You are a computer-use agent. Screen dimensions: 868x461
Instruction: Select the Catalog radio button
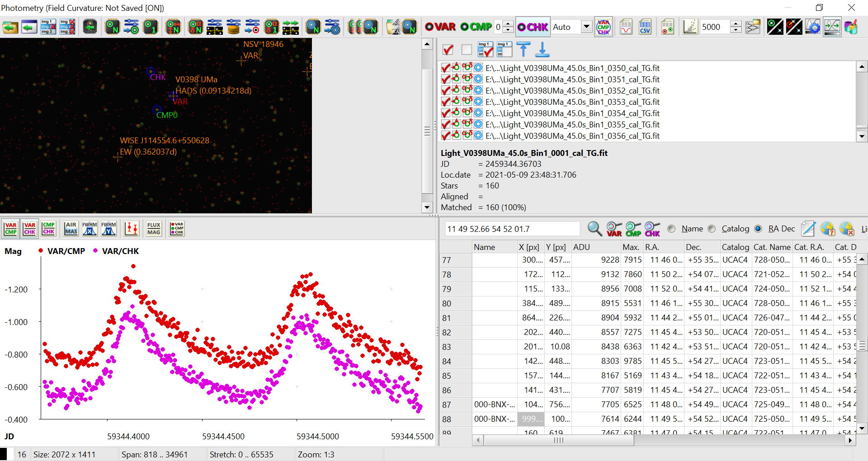(x=712, y=229)
